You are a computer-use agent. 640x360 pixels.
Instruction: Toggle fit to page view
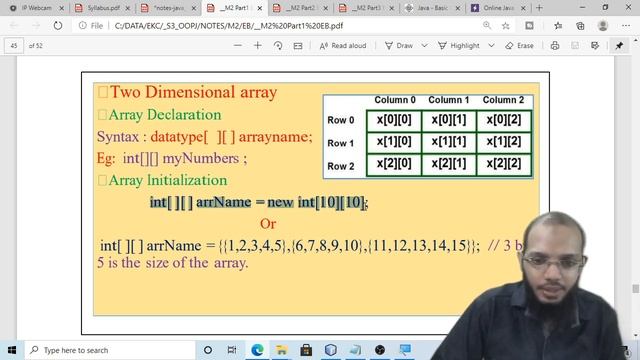point(298,46)
